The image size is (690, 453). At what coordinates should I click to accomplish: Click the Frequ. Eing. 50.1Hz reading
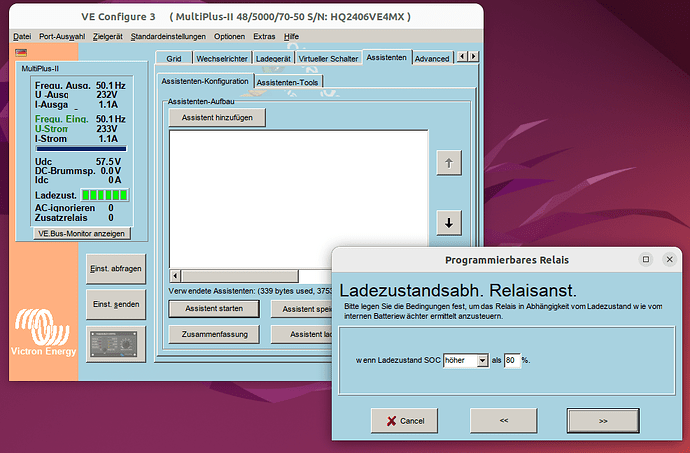80,119
